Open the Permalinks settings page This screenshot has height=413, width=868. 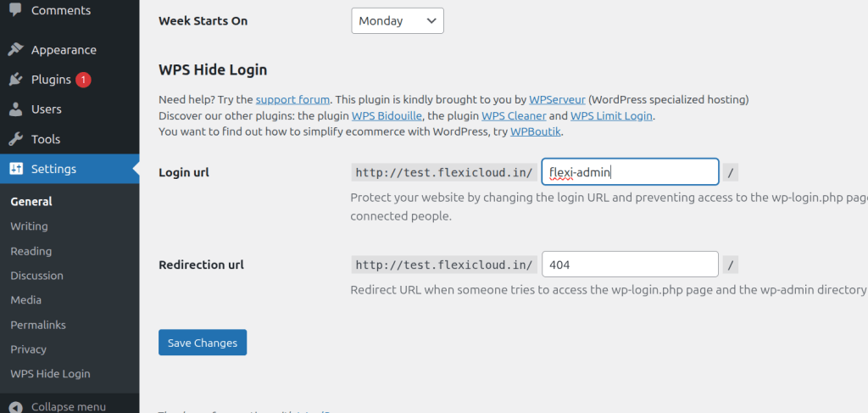click(x=37, y=325)
